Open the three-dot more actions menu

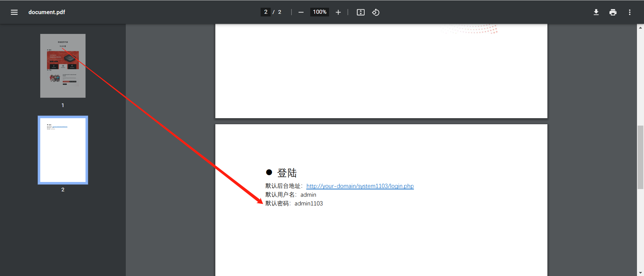[630, 12]
